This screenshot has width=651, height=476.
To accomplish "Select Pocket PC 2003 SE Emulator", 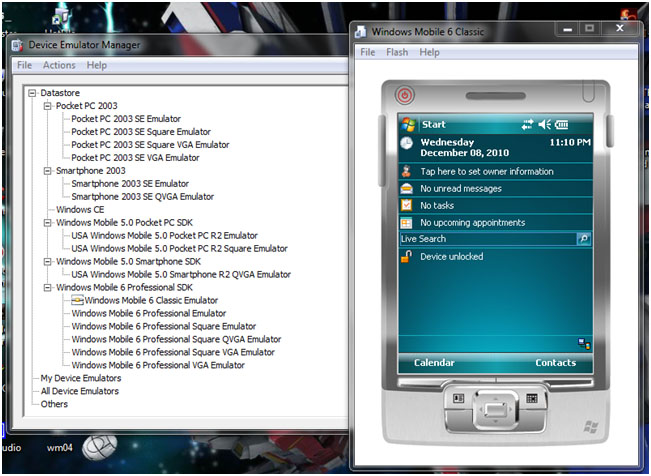I will [x=126, y=119].
